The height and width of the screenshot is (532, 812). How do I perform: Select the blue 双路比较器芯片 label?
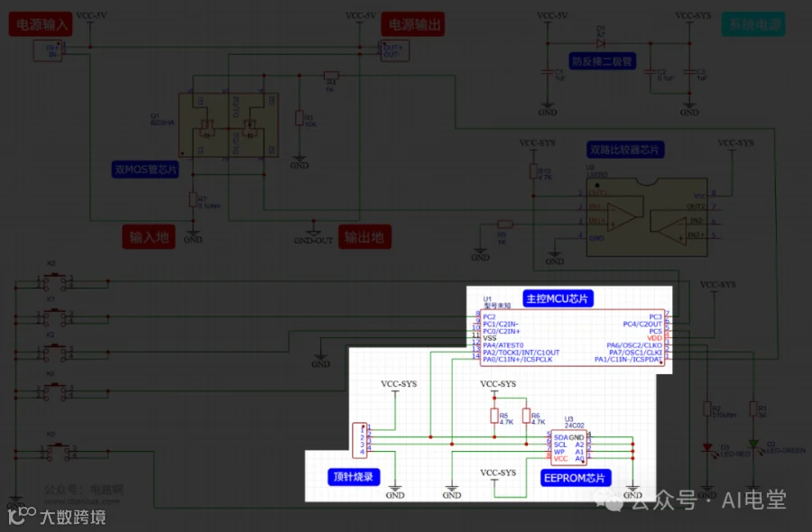coord(625,150)
